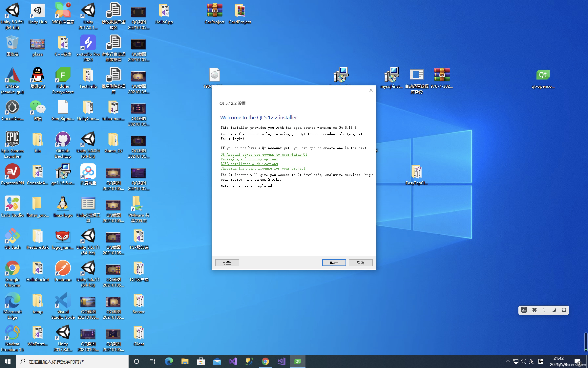Select the go1.15.6 installer icon

point(63,174)
